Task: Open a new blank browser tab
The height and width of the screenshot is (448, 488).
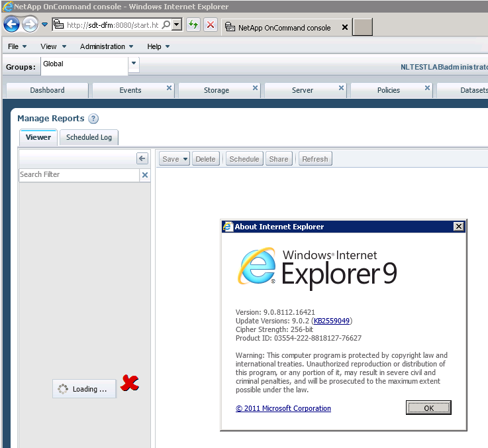Action: [x=362, y=27]
